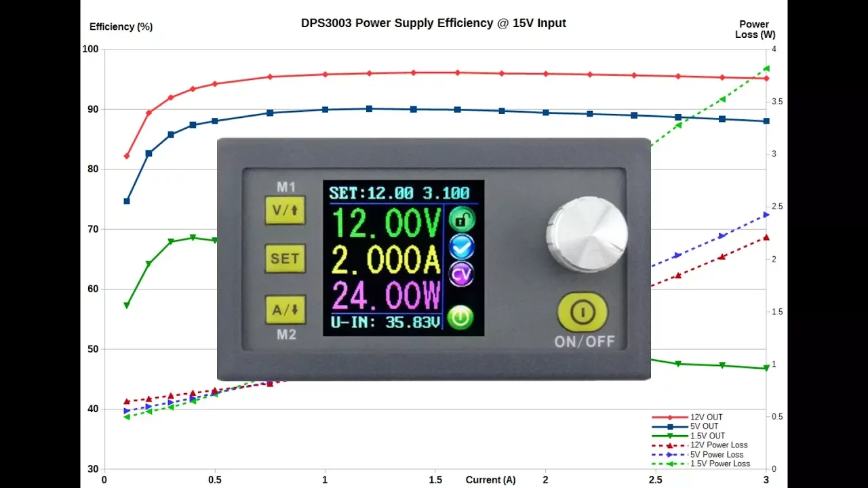Toggle the yellow ON/OFF power button
Image resolution: width=868 pixels, height=488 pixels.
point(583,312)
